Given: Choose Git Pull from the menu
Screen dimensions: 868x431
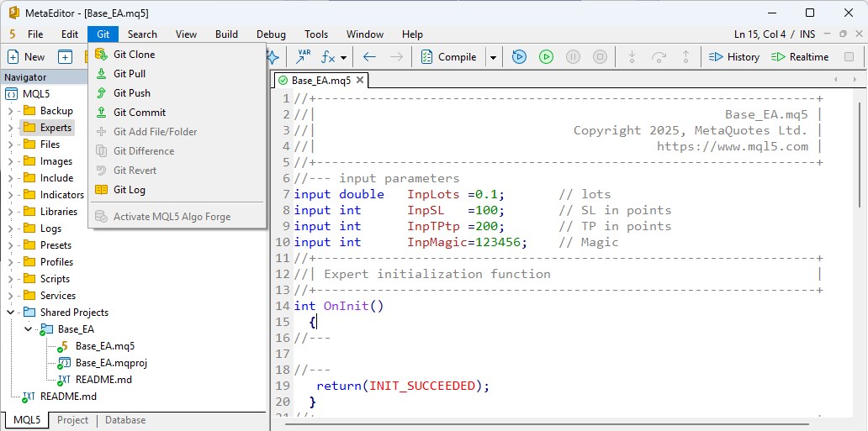Looking at the screenshot, I should (177, 74).
